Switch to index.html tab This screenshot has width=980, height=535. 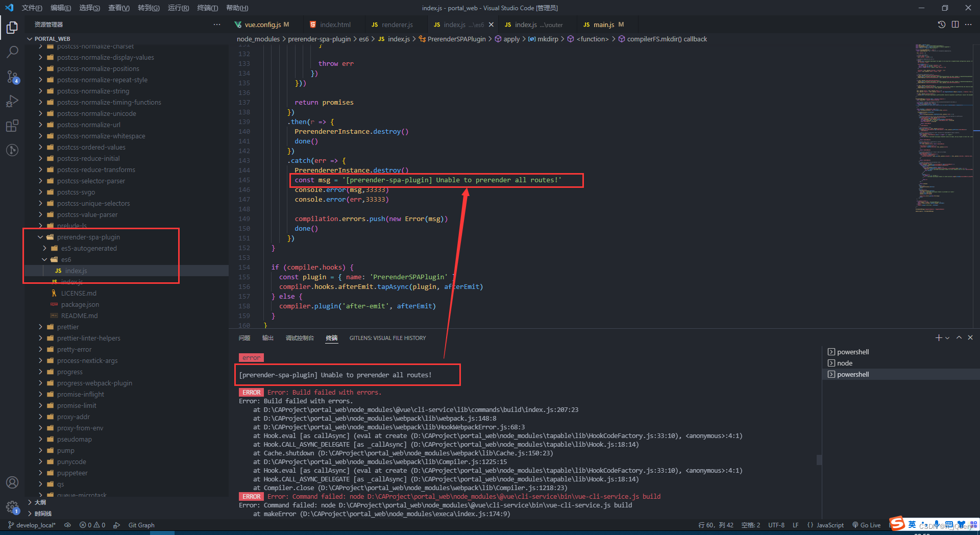[x=335, y=25]
